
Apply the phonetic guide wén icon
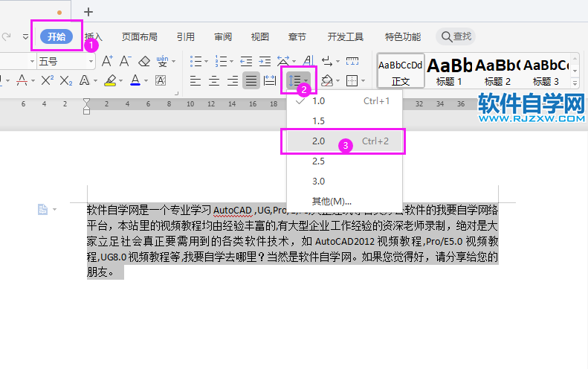tap(162, 61)
